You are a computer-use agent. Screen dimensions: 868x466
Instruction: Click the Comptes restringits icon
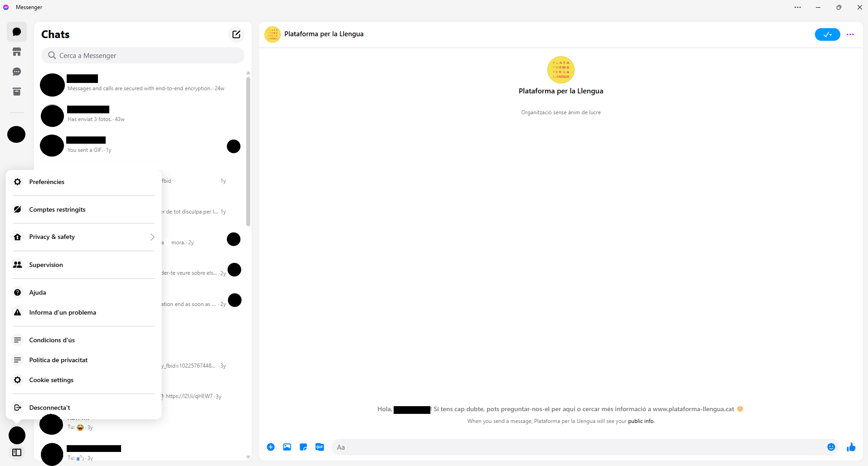pos(18,209)
